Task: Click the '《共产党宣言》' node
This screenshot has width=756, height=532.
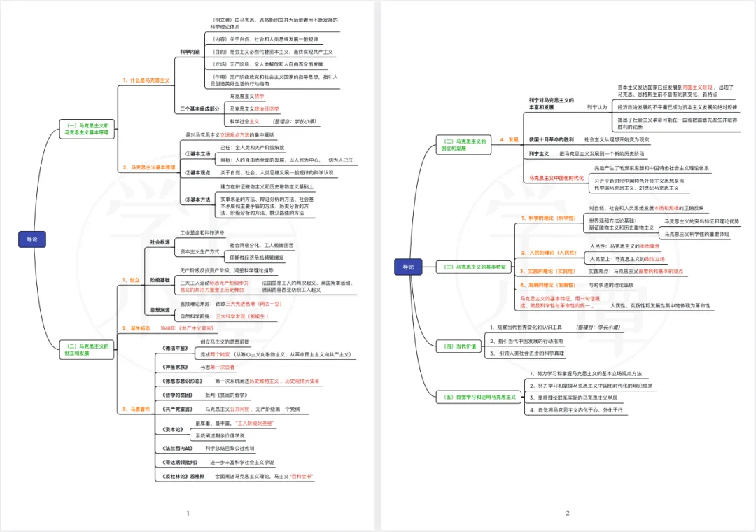Action: [178, 409]
